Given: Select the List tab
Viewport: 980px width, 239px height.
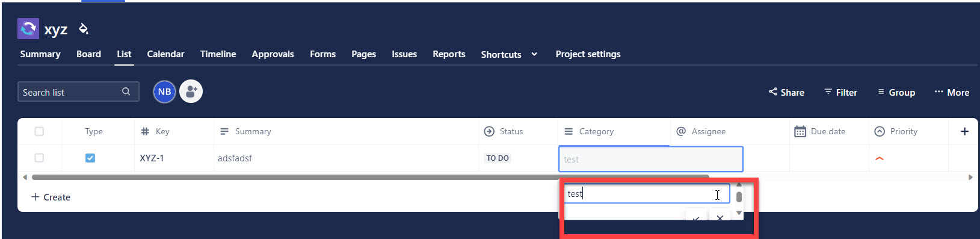Looking at the screenshot, I should [124, 54].
